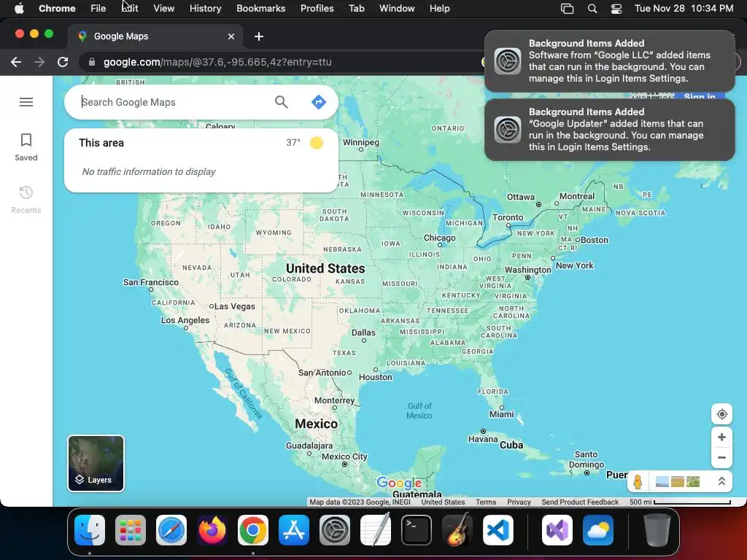Open Launchpad from the Dock
The image size is (747, 560).
pos(131,530)
